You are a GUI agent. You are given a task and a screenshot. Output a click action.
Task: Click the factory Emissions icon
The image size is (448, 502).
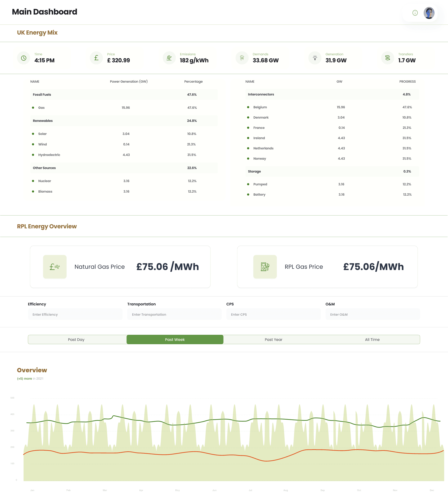click(169, 58)
